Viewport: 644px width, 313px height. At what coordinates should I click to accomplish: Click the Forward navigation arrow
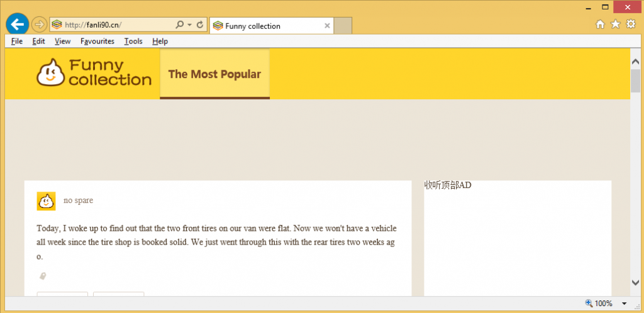click(39, 25)
